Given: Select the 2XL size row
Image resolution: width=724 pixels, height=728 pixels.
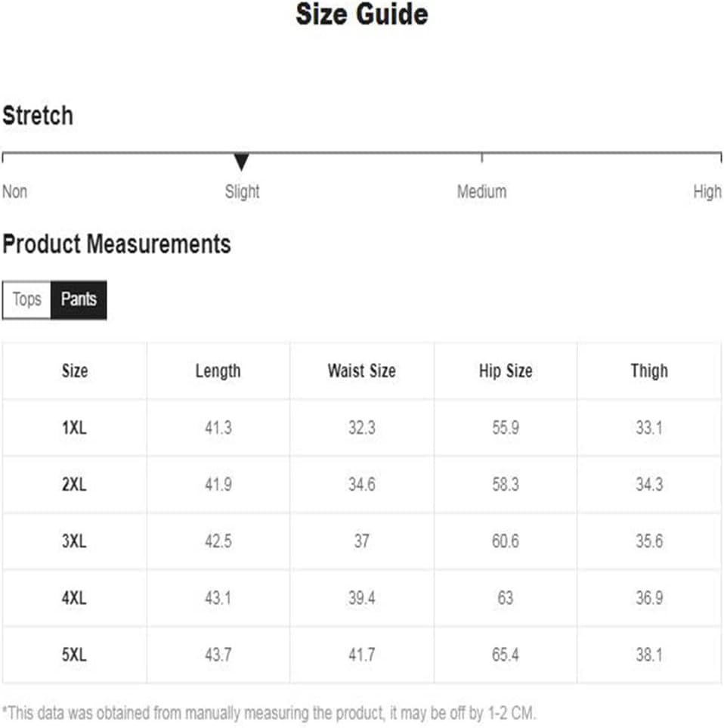Looking at the screenshot, I should click(361, 485).
